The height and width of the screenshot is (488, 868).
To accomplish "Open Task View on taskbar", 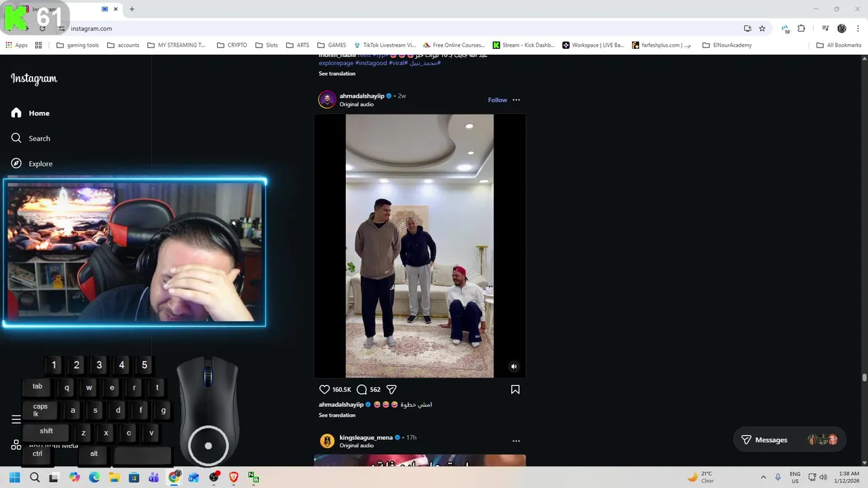I will click(54, 478).
